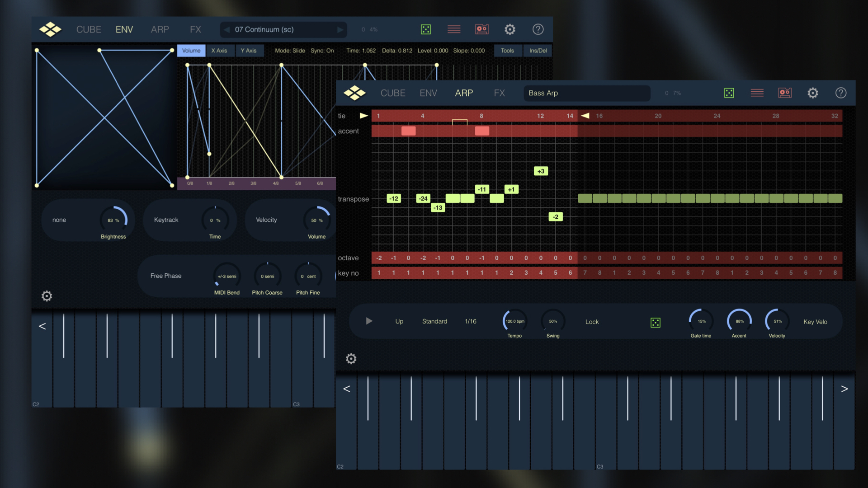Viewport: 868px width, 488px height.
Task: Randomize envelope using the dice icon
Action: [x=425, y=29]
